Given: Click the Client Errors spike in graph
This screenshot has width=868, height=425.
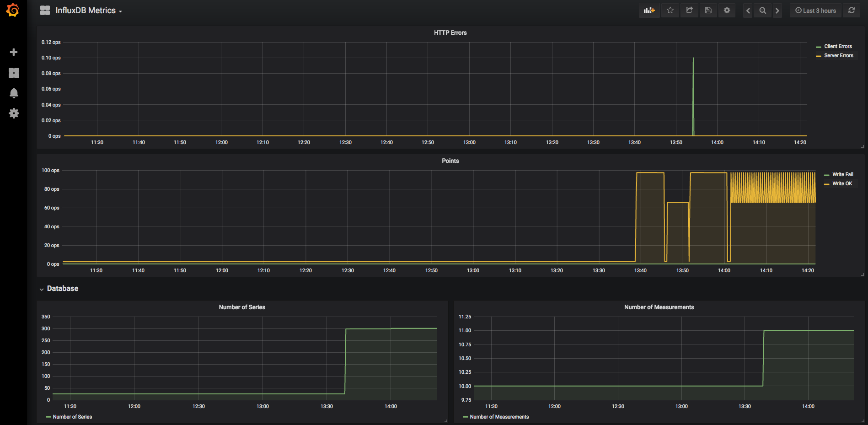Looking at the screenshot, I should point(693,96).
